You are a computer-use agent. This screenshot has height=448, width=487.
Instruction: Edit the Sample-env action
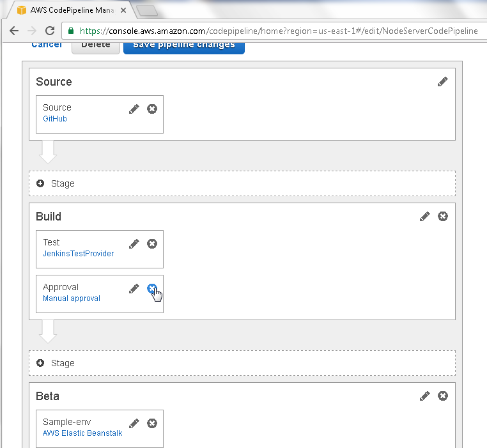134,424
